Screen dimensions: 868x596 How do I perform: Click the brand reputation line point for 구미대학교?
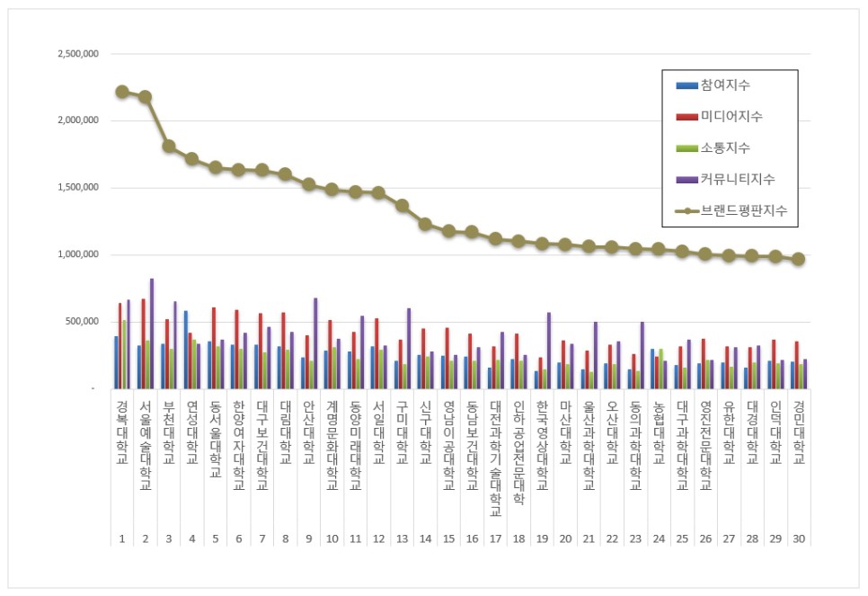(x=403, y=206)
